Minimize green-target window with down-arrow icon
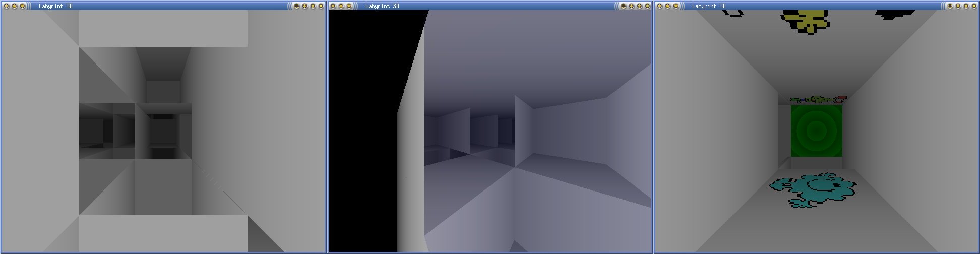Screen dimensions: 980x254 [x=958, y=6]
